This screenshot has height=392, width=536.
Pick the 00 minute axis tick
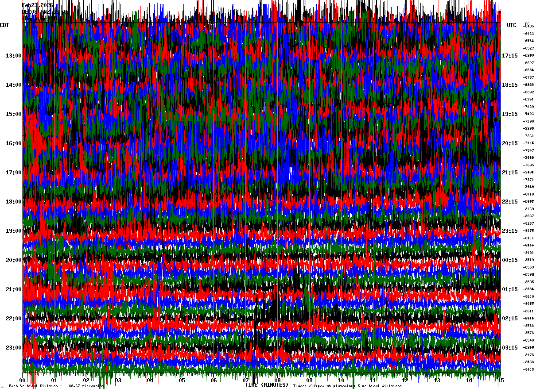pyautogui.click(x=23, y=380)
